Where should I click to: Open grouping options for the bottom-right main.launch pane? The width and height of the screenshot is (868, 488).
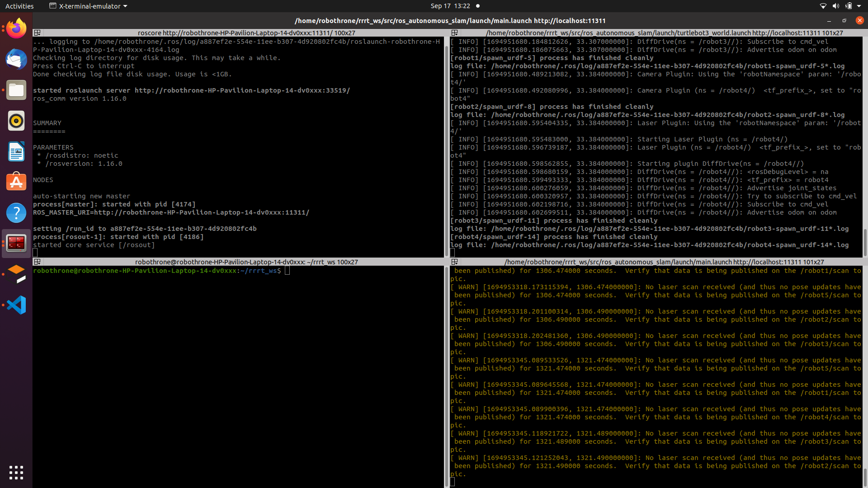454,261
